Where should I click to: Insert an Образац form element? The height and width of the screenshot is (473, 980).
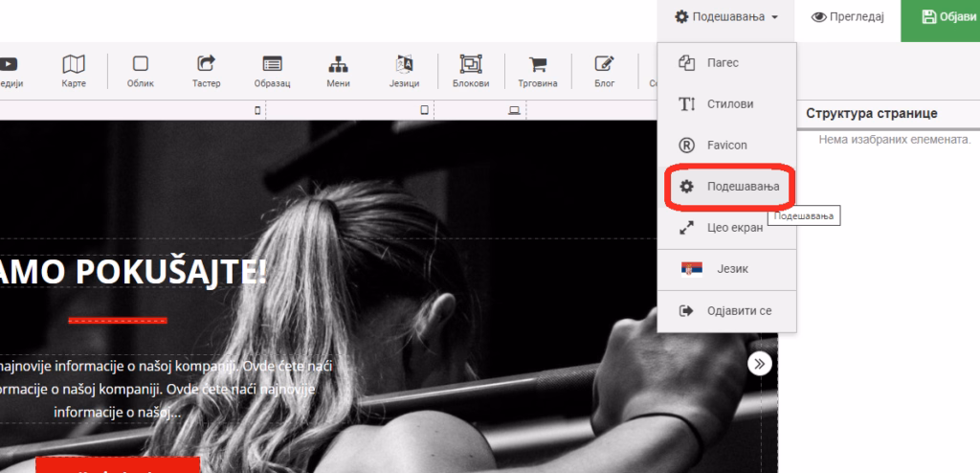272,71
